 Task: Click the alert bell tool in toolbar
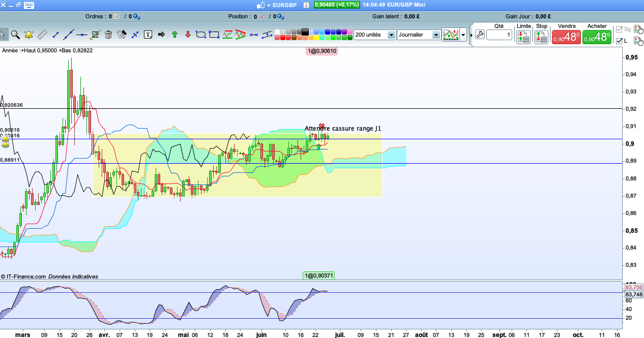point(29,35)
